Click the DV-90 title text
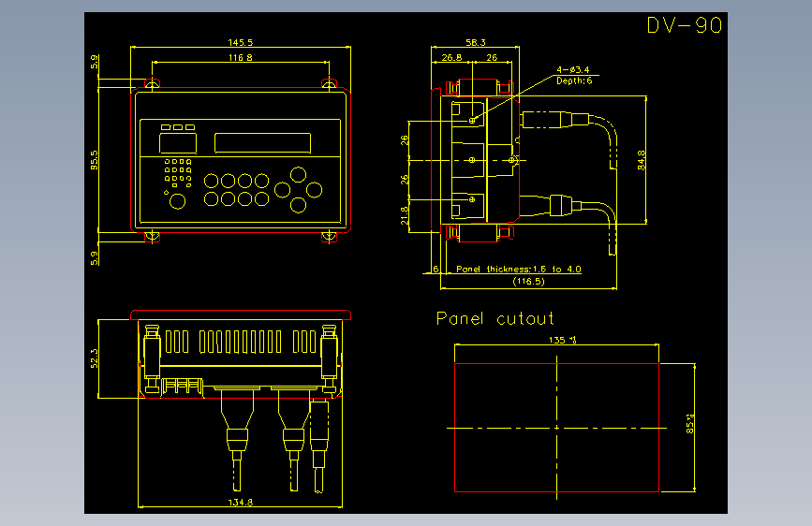Image resolution: width=812 pixels, height=526 pixels. tap(684, 25)
